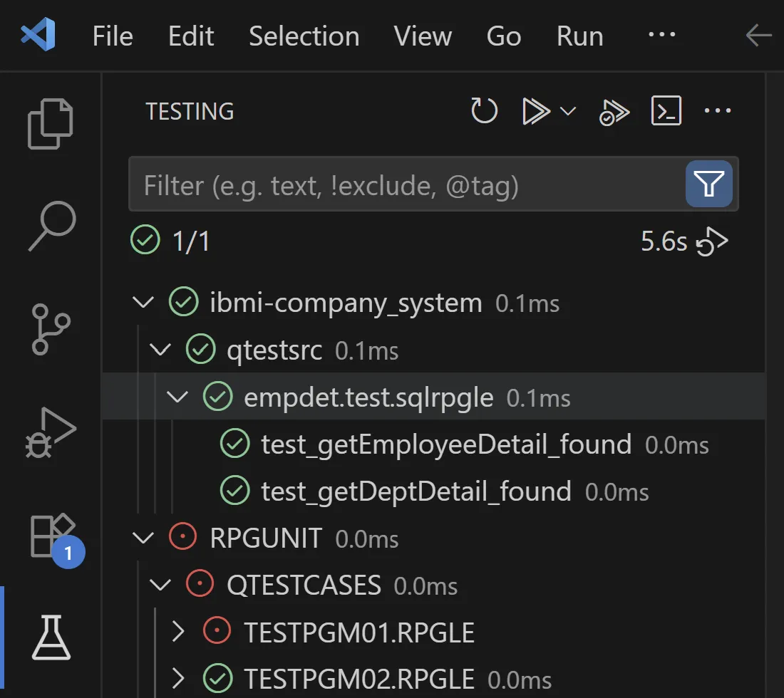Expand the TESTPGM01.RPGLE node
Image resolution: width=784 pixels, height=698 pixels.
click(178, 632)
